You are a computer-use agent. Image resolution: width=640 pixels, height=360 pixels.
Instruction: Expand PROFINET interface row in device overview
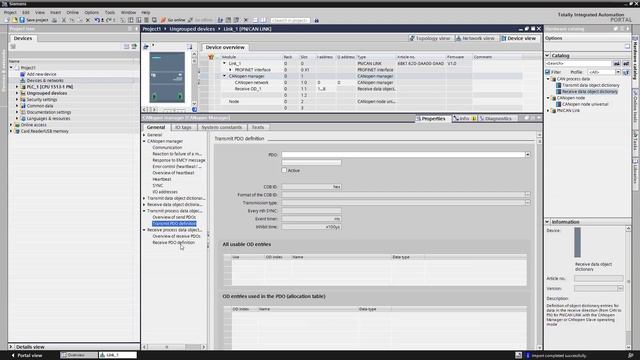[230, 70]
